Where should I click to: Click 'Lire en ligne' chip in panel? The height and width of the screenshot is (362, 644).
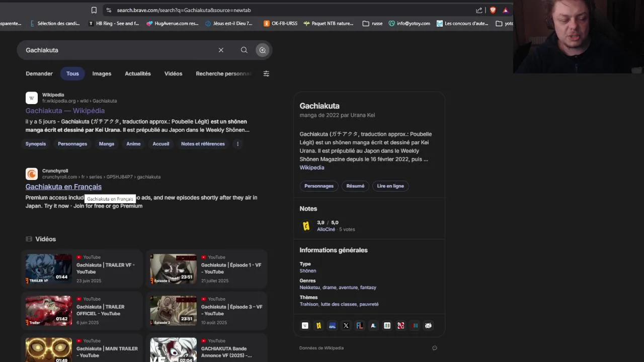pos(390,186)
